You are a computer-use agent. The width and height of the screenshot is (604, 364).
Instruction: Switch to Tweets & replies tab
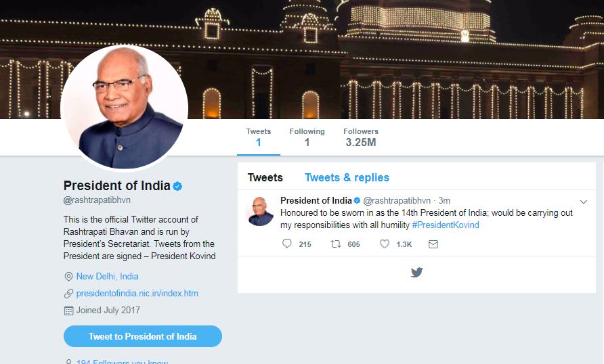click(x=347, y=177)
